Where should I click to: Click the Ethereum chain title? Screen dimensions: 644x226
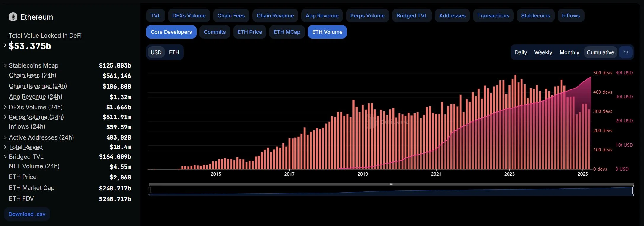(x=37, y=17)
